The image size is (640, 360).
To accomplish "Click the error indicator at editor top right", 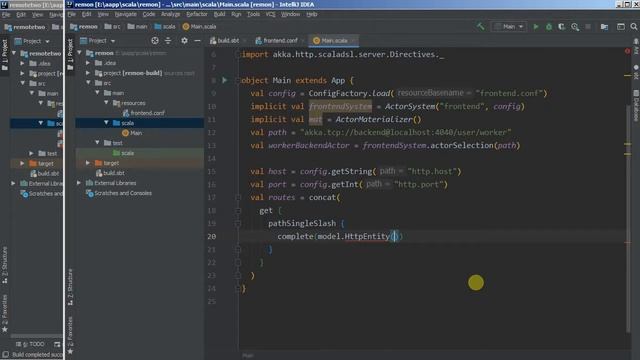I will point(627,51).
